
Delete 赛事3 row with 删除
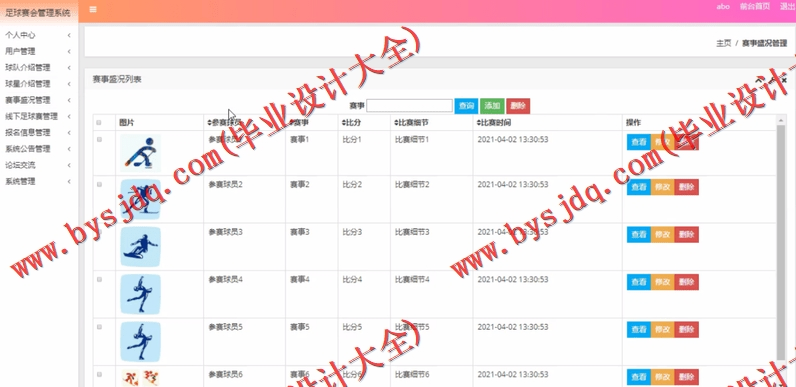686,235
